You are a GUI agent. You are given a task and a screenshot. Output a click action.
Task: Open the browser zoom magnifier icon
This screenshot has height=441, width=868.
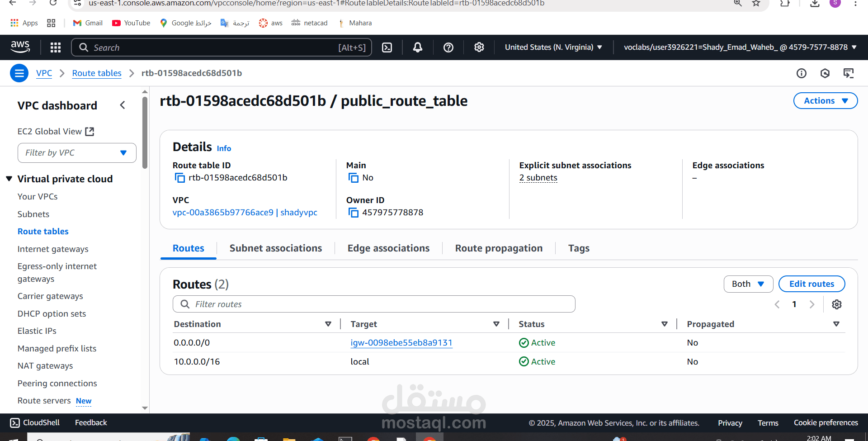738,3
